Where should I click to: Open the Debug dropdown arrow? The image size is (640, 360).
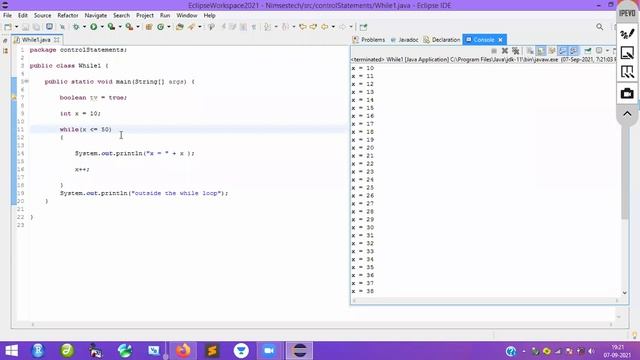84,27
